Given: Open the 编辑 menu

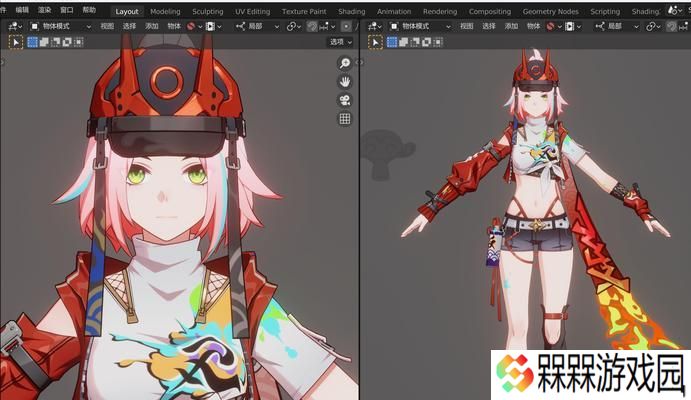Looking at the screenshot, I should pyautogui.click(x=22, y=10).
